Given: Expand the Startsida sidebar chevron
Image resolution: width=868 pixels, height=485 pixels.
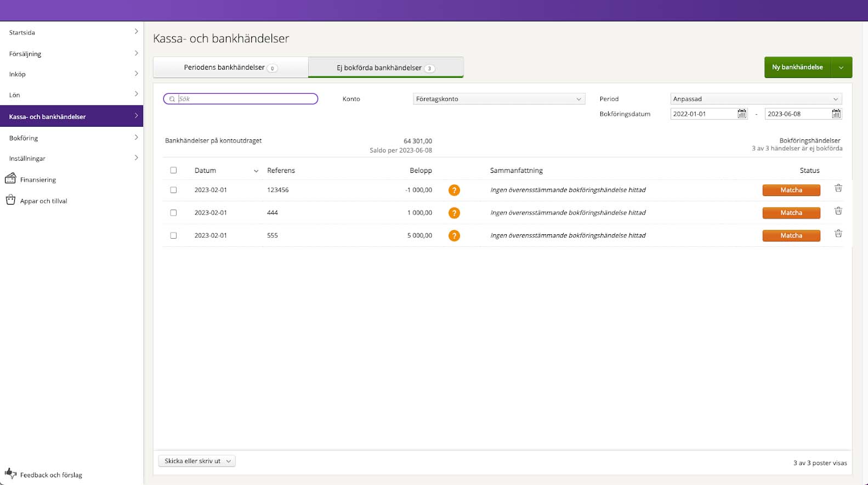Looking at the screenshot, I should 136,31.
